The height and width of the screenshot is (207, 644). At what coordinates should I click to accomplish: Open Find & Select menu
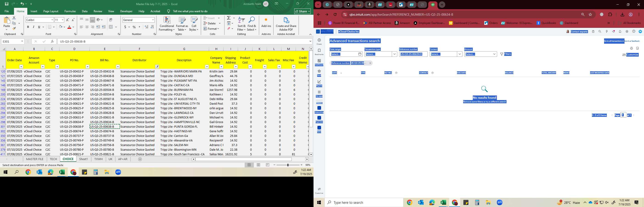pyautogui.click(x=252, y=24)
